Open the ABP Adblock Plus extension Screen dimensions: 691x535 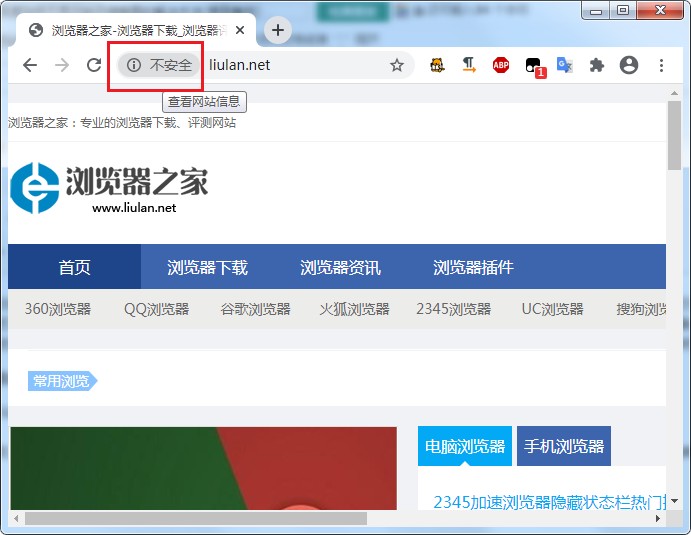point(501,65)
